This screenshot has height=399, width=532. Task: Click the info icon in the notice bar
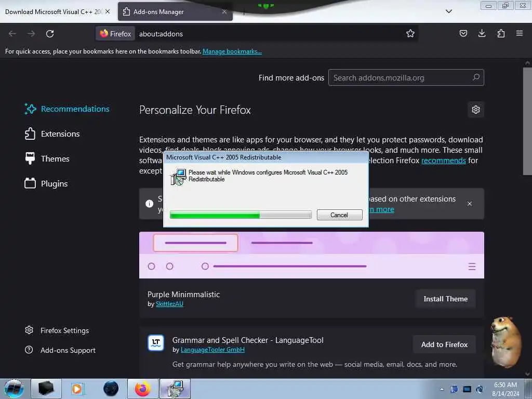point(149,204)
